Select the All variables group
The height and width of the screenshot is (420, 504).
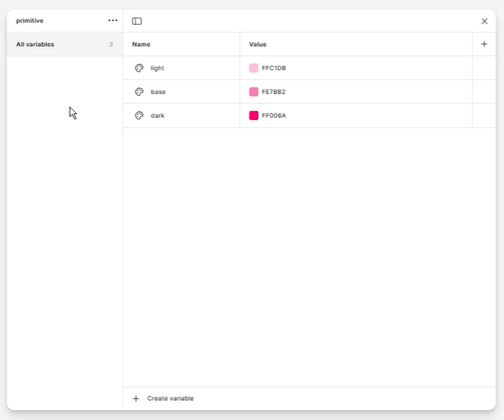click(x=65, y=45)
